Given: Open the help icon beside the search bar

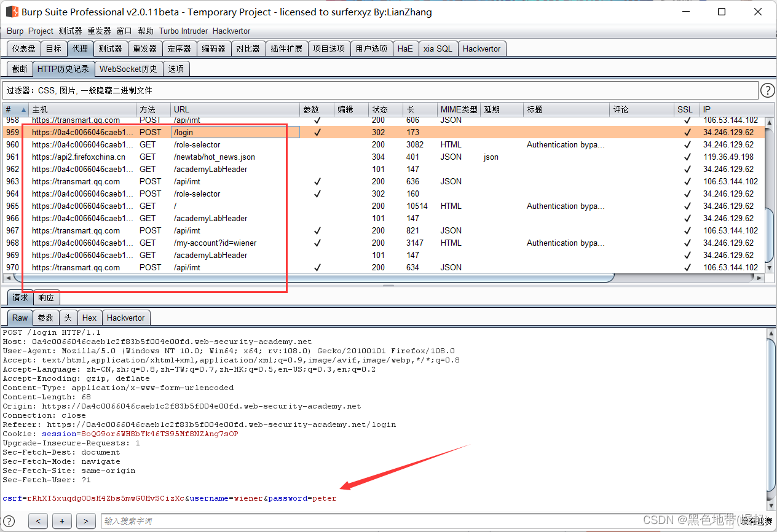Looking at the screenshot, I should [9, 521].
